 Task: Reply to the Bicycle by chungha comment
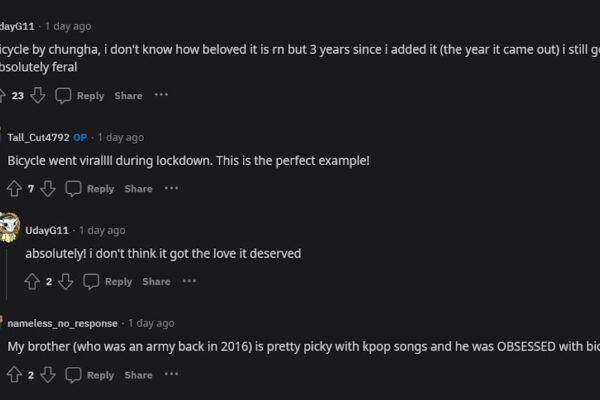(x=90, y=96)
